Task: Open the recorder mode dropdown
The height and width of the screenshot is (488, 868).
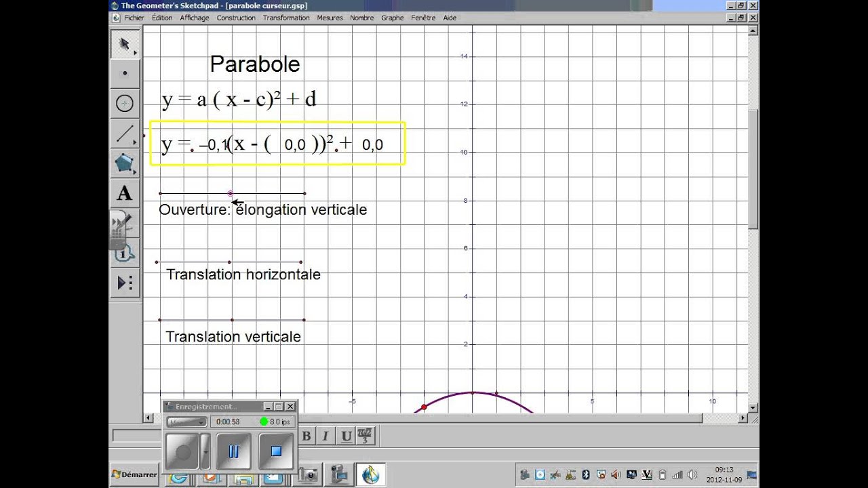Action: tap(186, 422)
